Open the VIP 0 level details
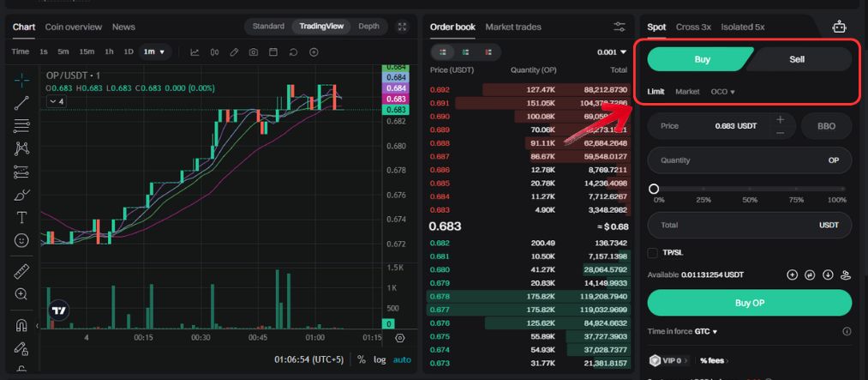This screenshot has width=868, height=380. tap(667, 360)
